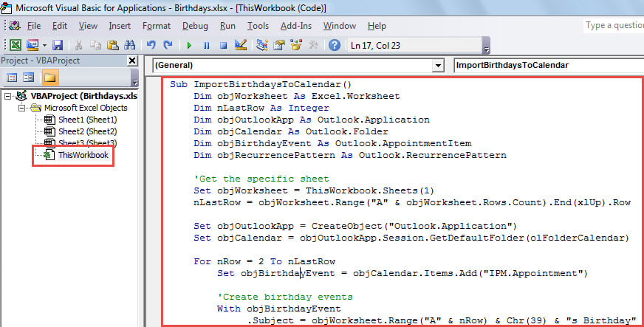This screenshot has height=327, width=644.
Task: Open the Edit menu
Action: [60, 26]
